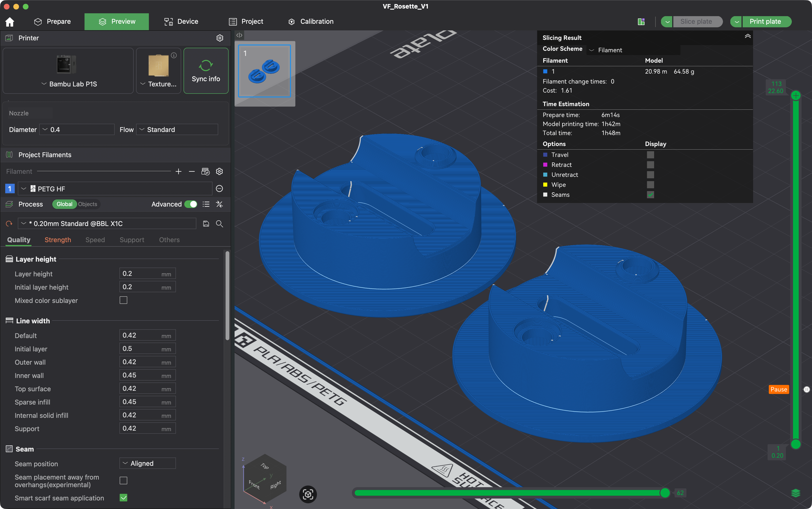Image resolution: width=812 pixels, height=509 pixels.
Task: Click the home icon
Action: click(x=10, y=22)
